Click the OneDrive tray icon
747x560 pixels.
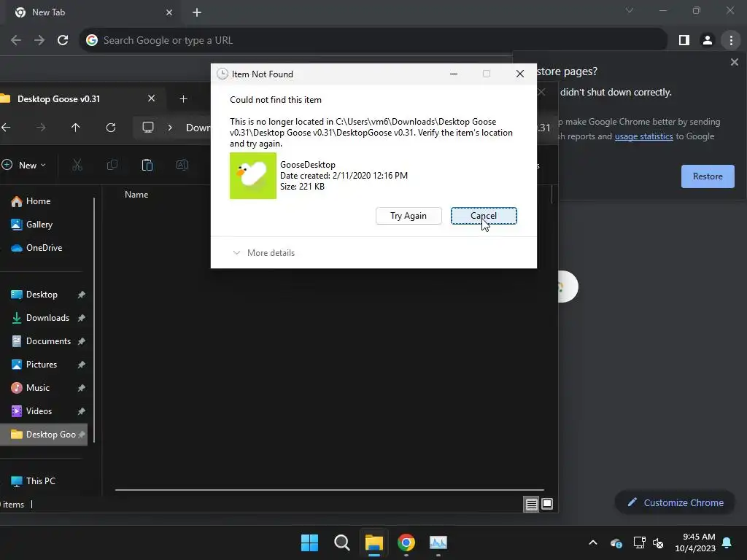coord(616,542)
